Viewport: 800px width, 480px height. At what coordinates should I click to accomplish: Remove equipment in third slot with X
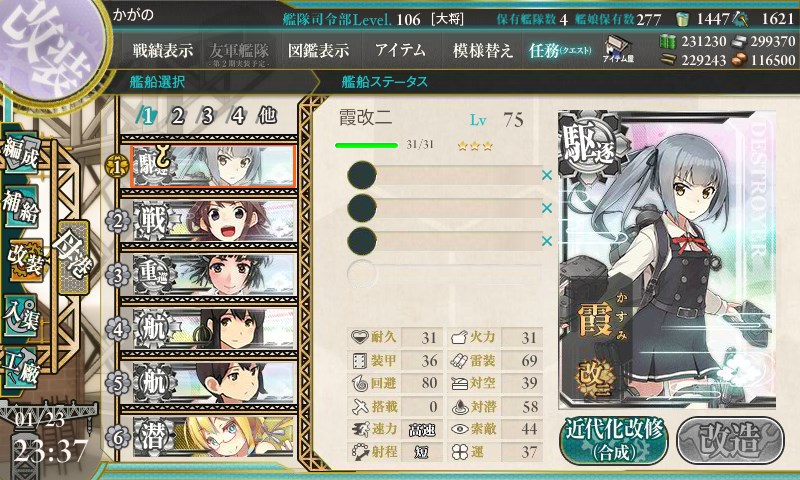coord(547,241)
